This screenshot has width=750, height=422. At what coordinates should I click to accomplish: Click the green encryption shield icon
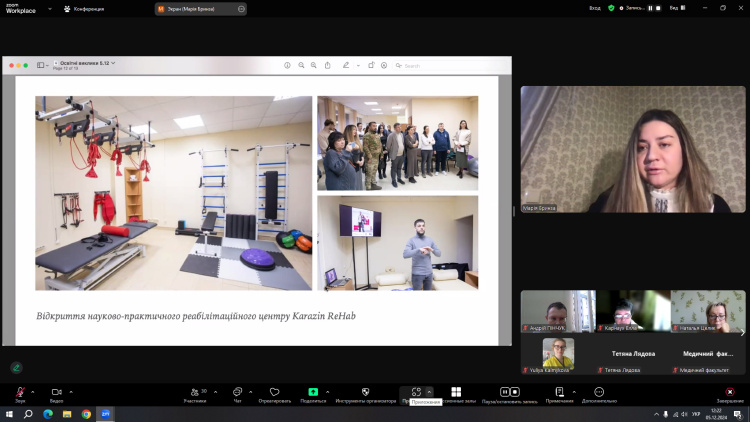point(611,8)
